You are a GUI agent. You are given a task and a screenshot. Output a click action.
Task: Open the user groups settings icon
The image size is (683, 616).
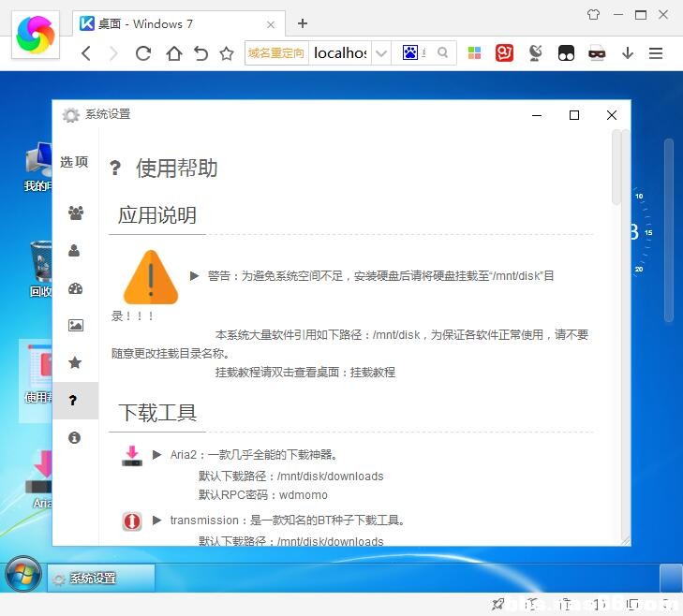pos(75,213)
